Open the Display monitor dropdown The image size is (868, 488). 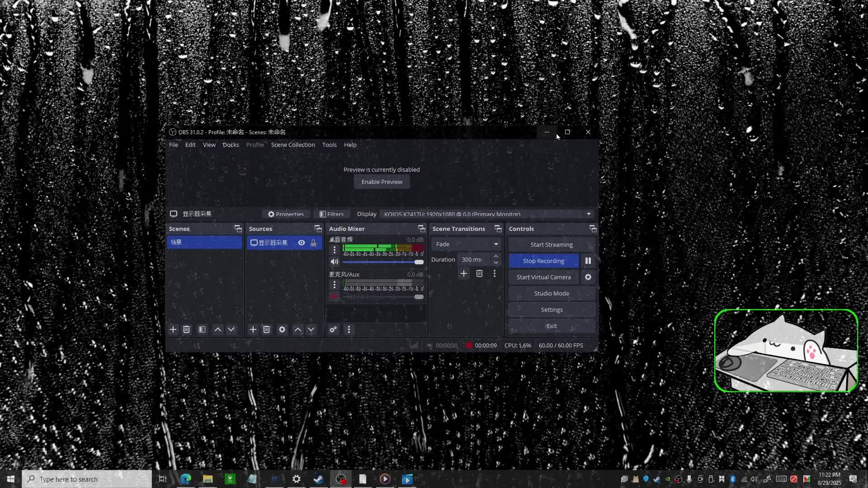coord(589,214)
